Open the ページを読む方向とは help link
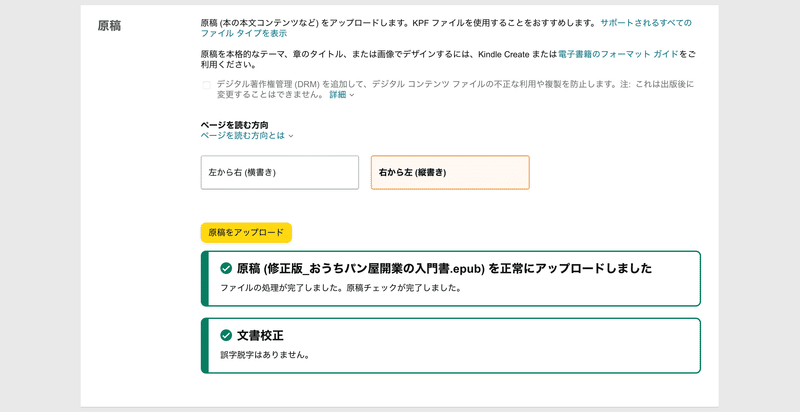Image resolution: width=800 pixels, height=412 pixels. tap(242, 136)
